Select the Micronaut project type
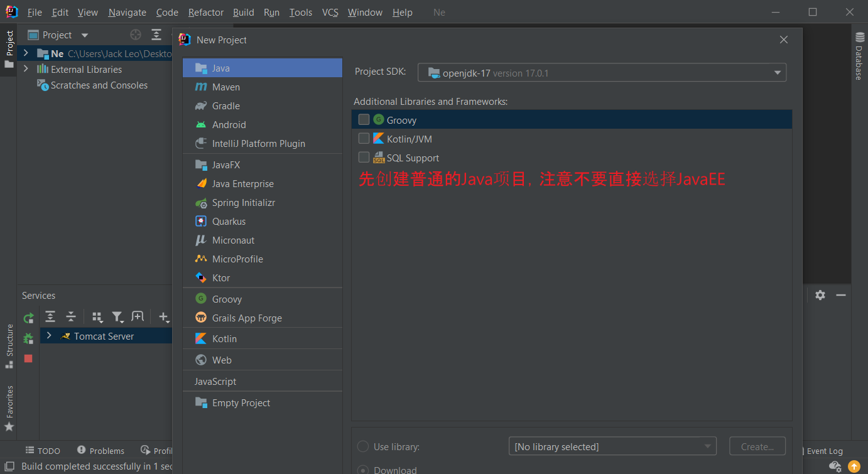The image size is (868, 474). pyautogui.click(x=263, y=240)
